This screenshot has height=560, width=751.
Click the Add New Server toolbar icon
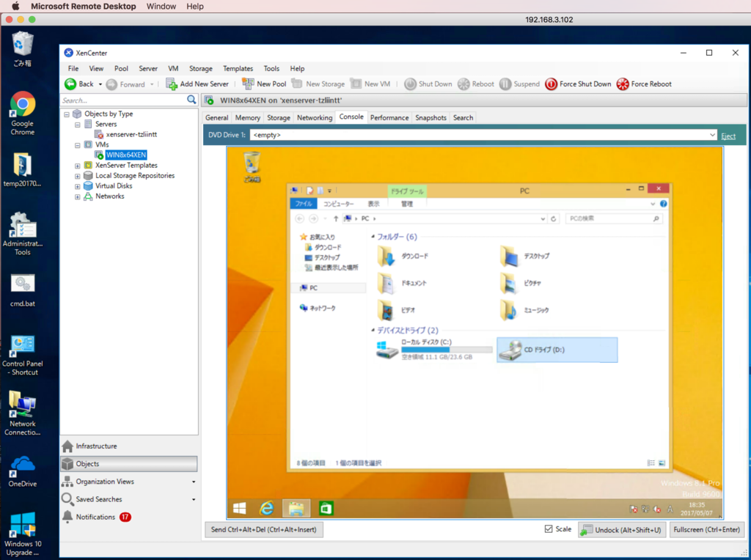coord(172,84)
